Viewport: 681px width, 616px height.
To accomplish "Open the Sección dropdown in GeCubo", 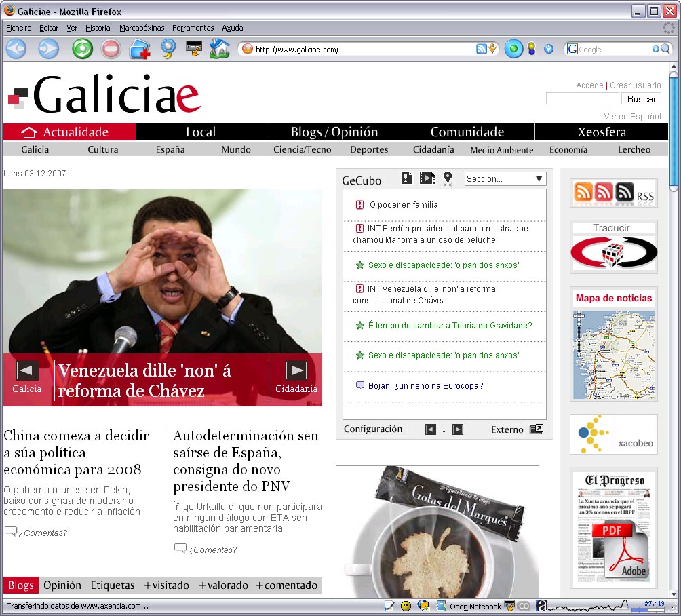I will pyautogui.click(x=505, y=179).
